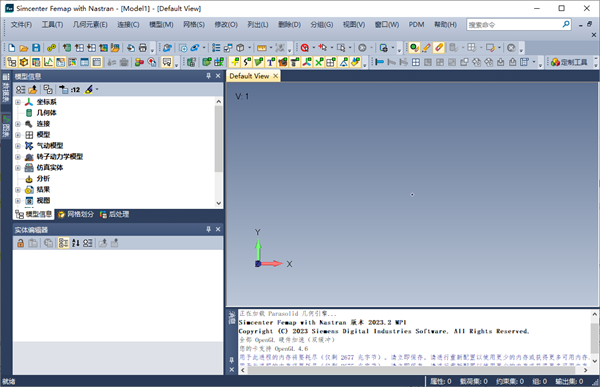Click the unlock padlock icon in entity editor

click(21, 243)
